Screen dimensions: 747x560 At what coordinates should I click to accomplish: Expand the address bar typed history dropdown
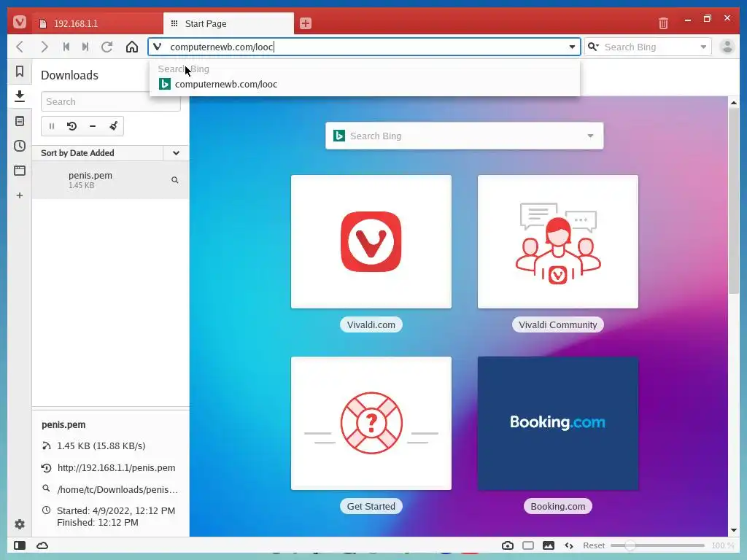tap(572, 47)
